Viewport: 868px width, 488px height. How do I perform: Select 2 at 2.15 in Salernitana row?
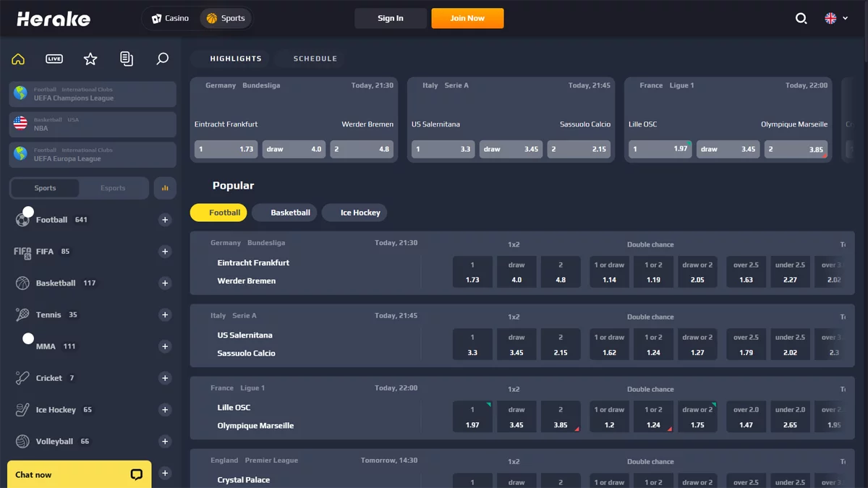[561, 344]
